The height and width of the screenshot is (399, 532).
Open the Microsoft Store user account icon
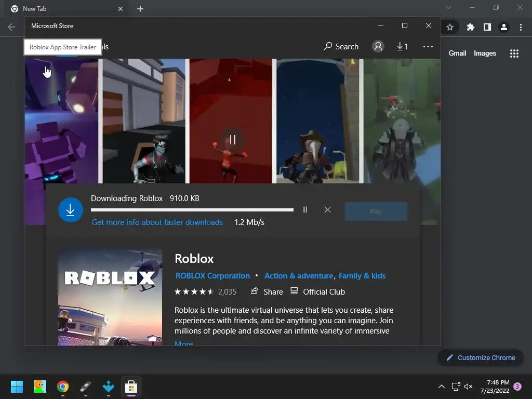point(378,46)
